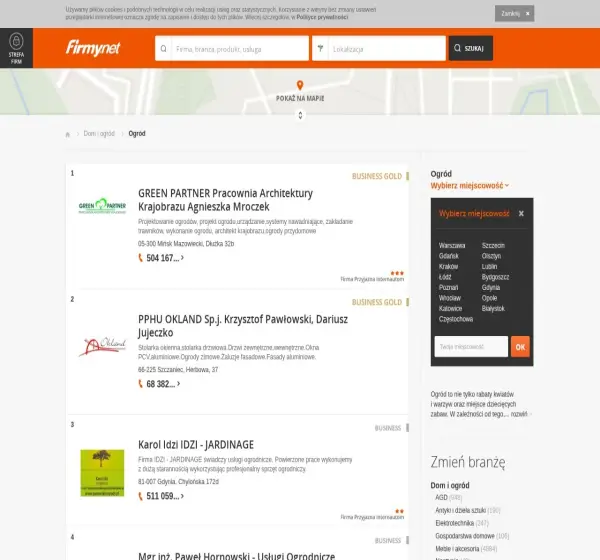600x560 pixels.
Task: Close the cookie notice with Zamknij
Action: (x=514, y=13)
